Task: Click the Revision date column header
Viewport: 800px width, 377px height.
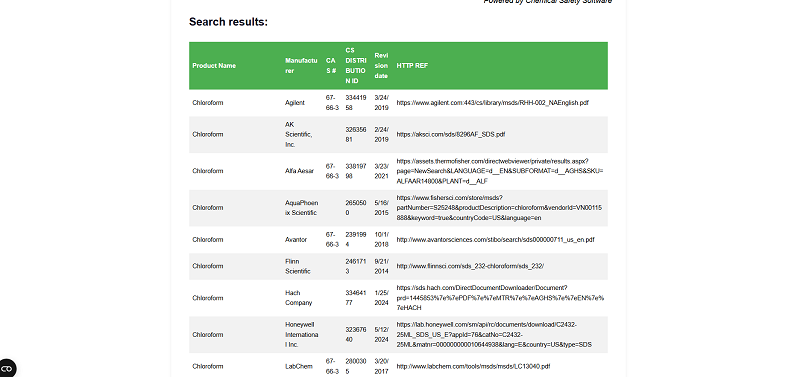Action: tap(381, 66)
